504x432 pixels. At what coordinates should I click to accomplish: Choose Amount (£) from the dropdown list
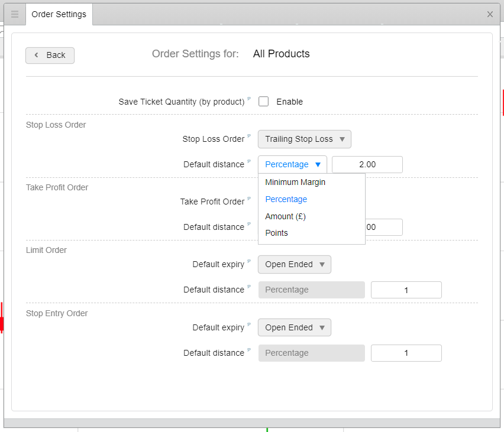[x=285, y=216]
